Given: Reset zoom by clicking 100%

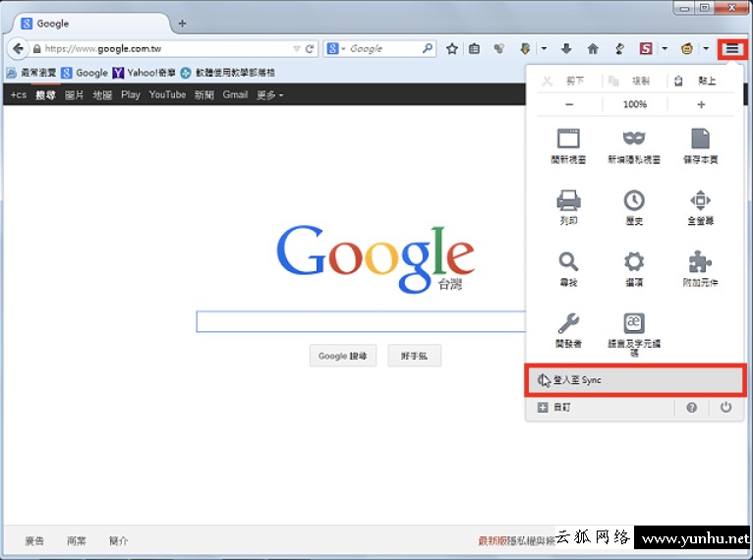Looking at the screenshot, I should click(x=635, y=104).
